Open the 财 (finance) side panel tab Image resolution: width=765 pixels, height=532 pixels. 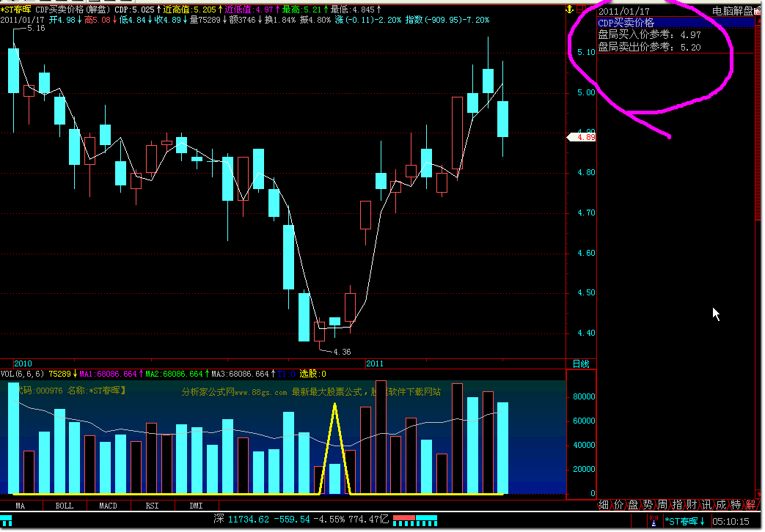click(692, 505)
